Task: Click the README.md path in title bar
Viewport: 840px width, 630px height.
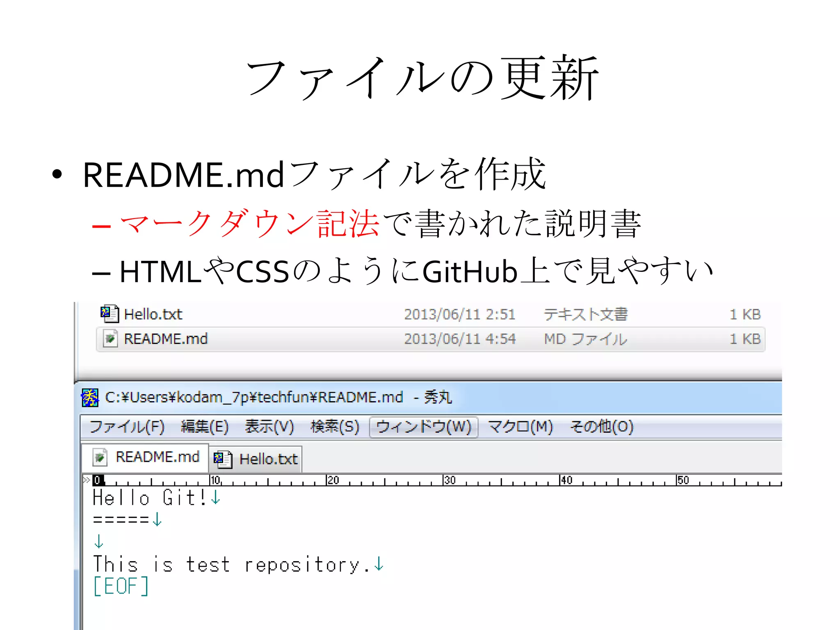Action: (254, 397)
